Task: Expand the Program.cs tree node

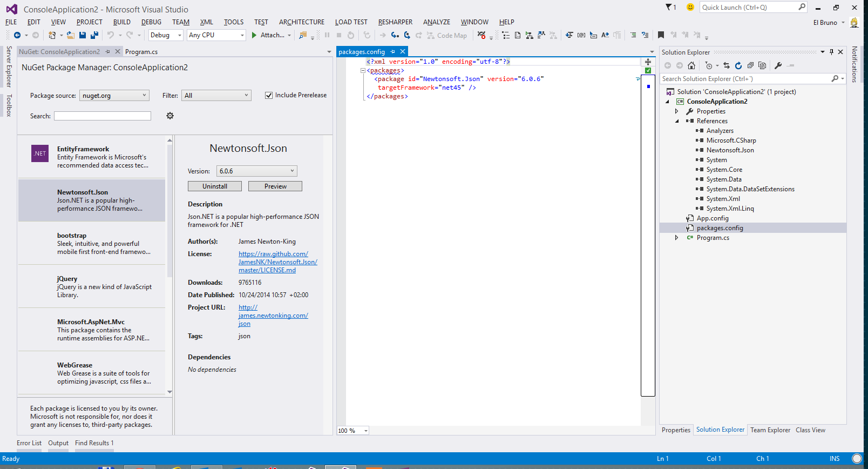Action: (x=676, y=238)
